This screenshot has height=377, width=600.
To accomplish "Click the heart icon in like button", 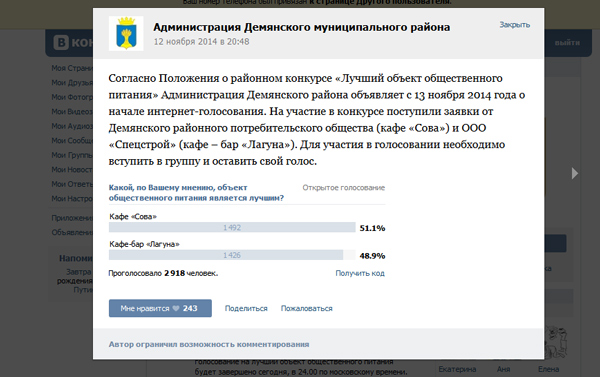I will (x=176, y=308).
